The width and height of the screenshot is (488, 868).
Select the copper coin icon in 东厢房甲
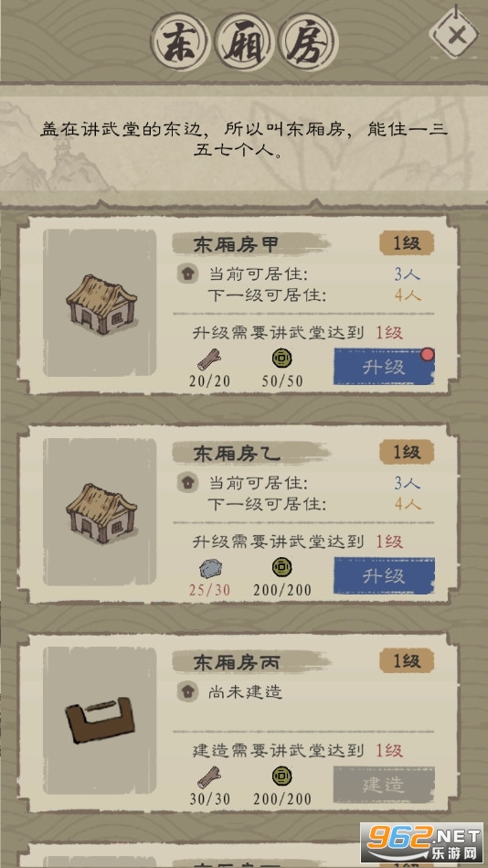coord(282,359)
